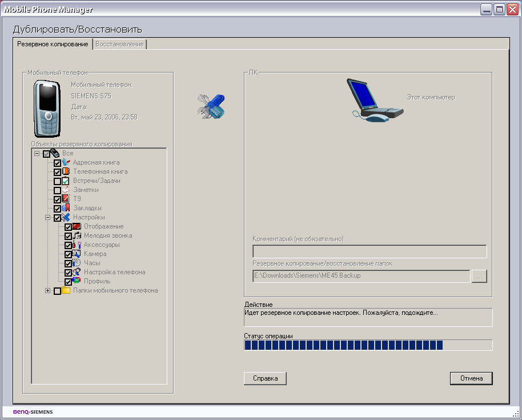522x420 pixels.
Task: Click the Встречи/Задачи calendar icon
Action: tap(66, 181)
